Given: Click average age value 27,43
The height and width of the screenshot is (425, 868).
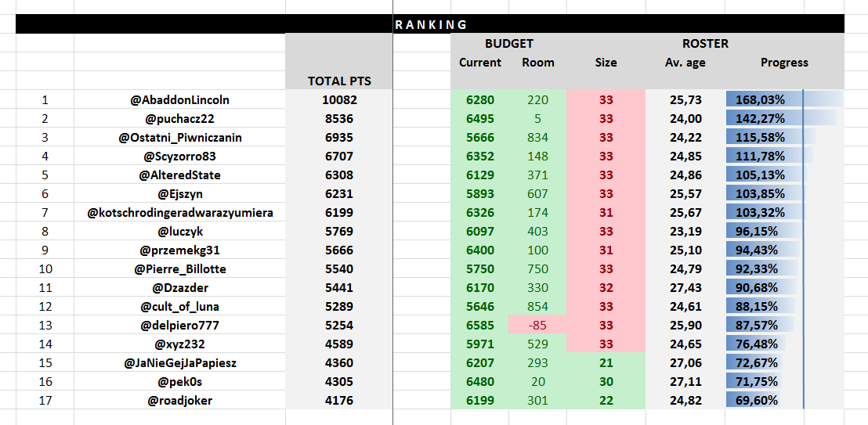Looking at the screenshot, I should pos(685,288).
